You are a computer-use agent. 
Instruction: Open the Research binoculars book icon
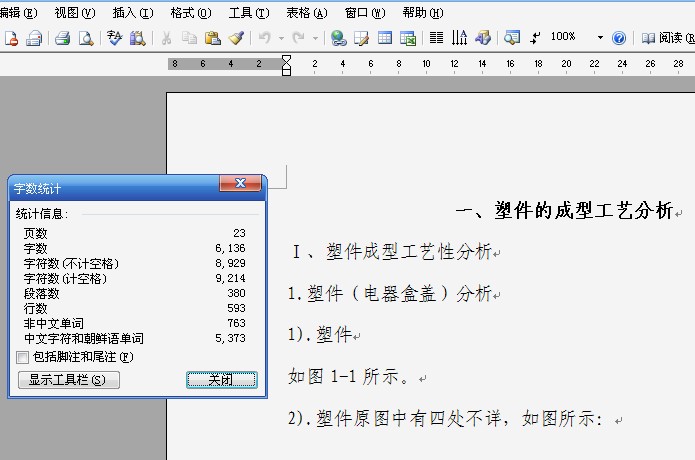coord(137,39)
